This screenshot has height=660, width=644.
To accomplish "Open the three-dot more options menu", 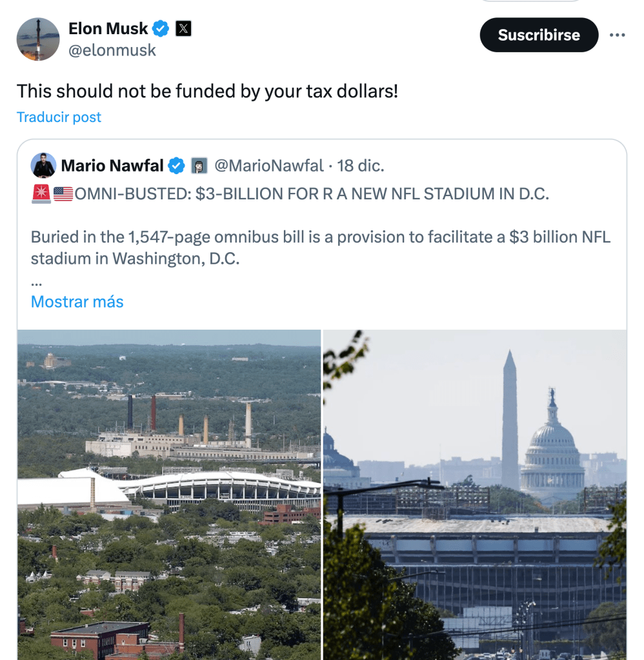I will point(617,35).
